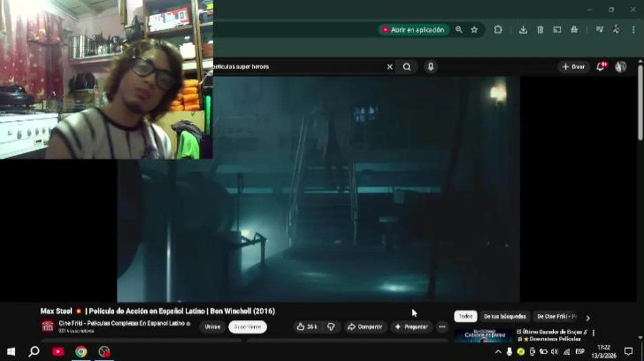The height and width of the screenshot is (361, 644).
Task: Select the 'De tus búsquedas' filter chip
Action: (x=505, y=316)
